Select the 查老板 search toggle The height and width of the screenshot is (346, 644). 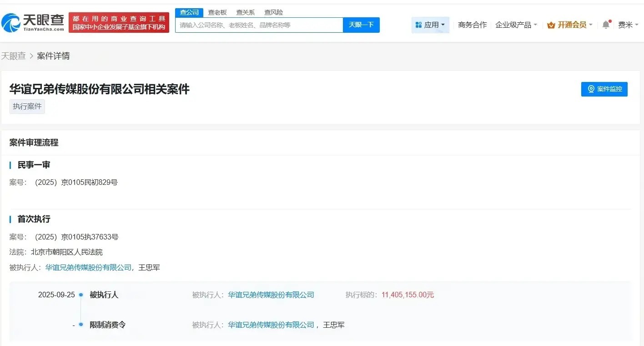(217, 12)
